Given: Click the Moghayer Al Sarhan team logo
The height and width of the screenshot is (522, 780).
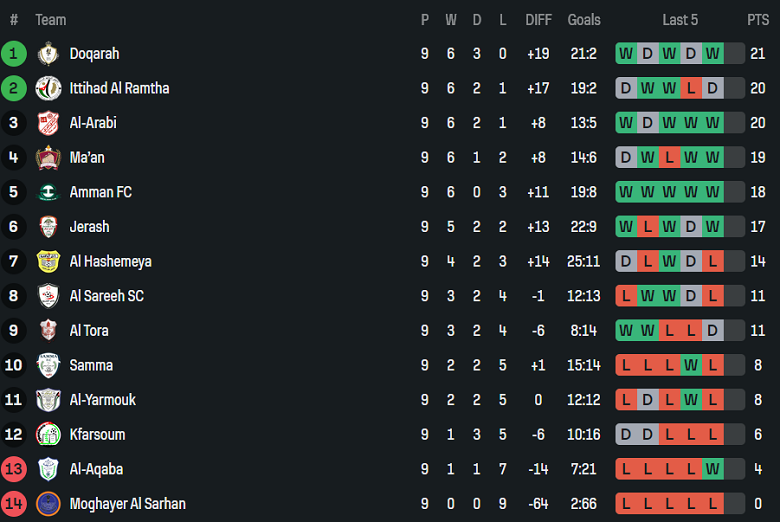Looking at the screenshot, I should coord(48,504).
